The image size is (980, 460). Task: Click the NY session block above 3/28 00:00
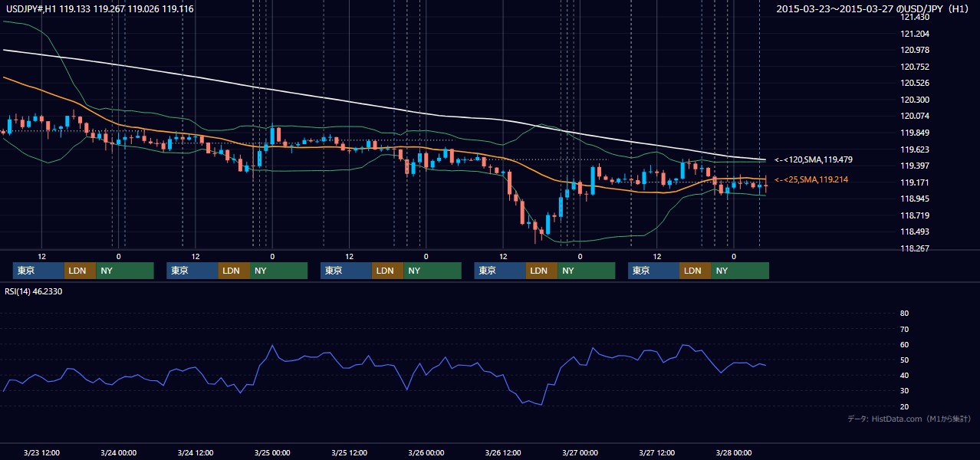coord(740,271)
